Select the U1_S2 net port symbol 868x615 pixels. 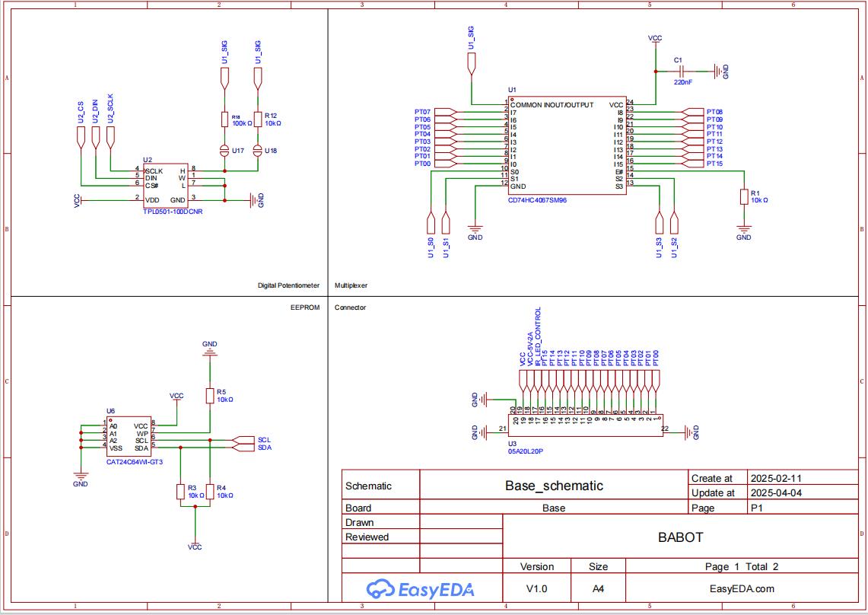click(674, 223)
